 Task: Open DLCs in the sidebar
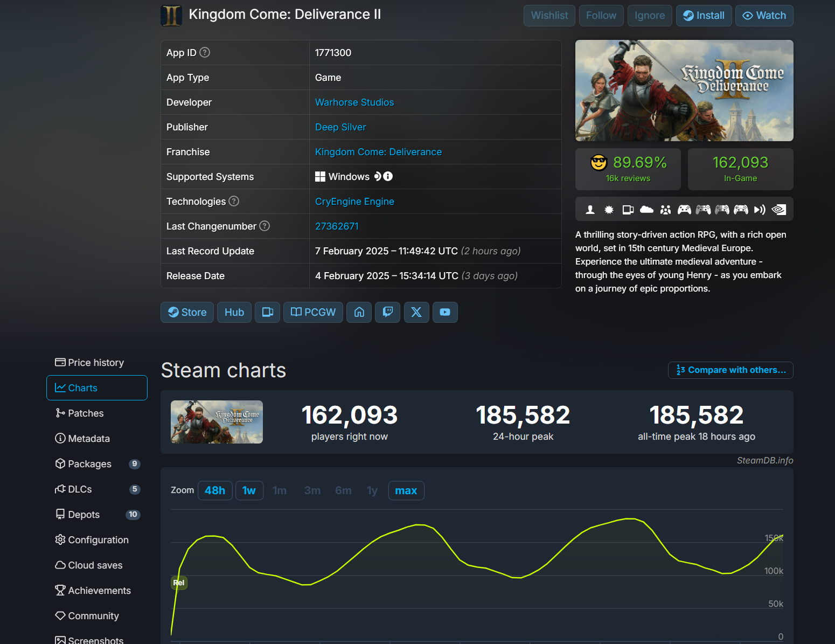pyautogui.click(x=97, y=489)
